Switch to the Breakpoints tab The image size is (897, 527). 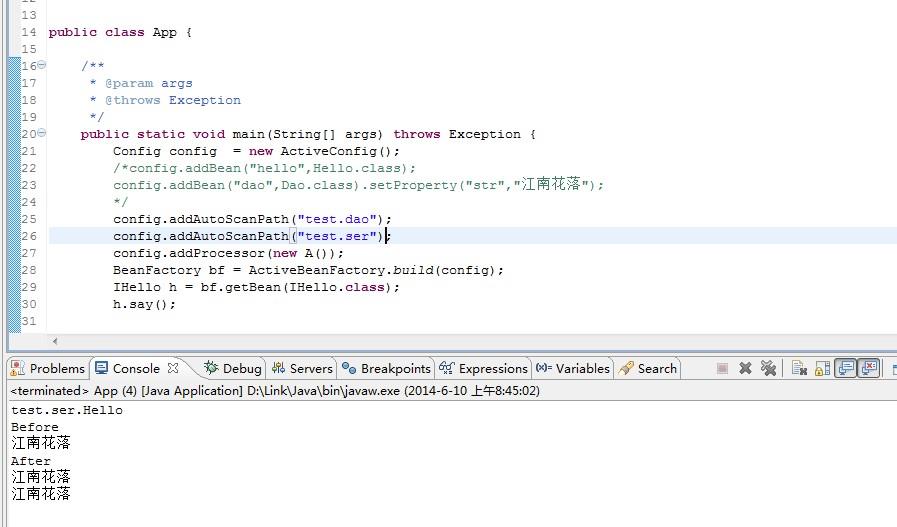[386, 368]
